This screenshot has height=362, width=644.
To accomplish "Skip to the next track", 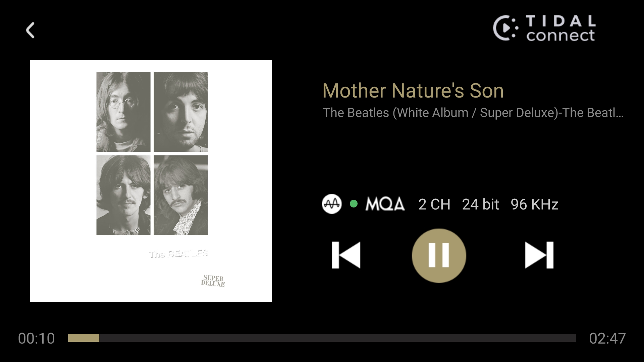I will (x=539, y=255).
